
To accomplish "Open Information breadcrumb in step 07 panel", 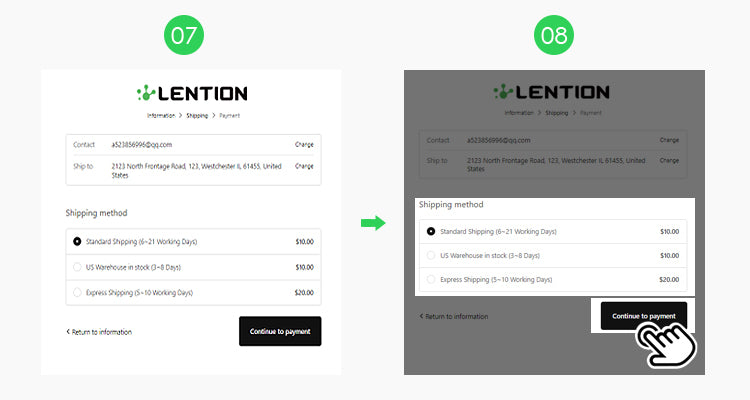I will (x=160, y=116).
